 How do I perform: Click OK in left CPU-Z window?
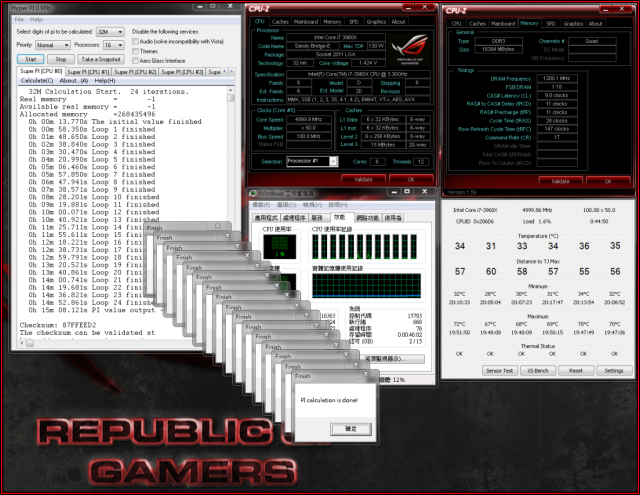[411, 180]
